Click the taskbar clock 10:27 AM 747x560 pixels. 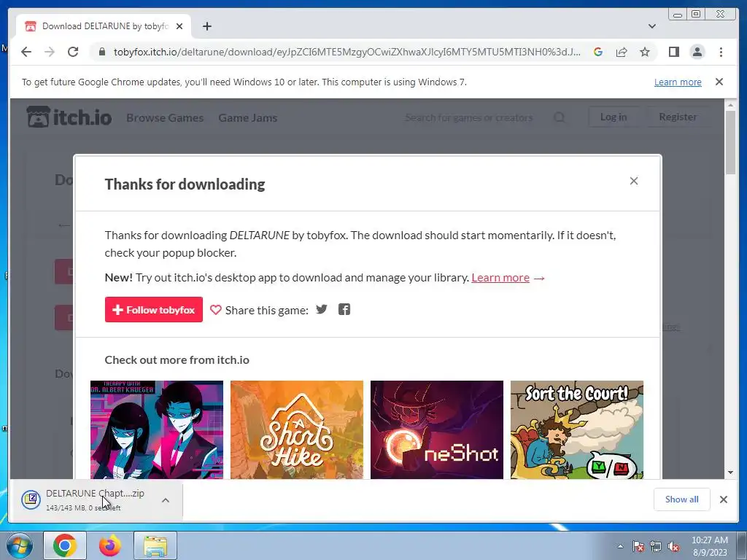pos(709,540)
